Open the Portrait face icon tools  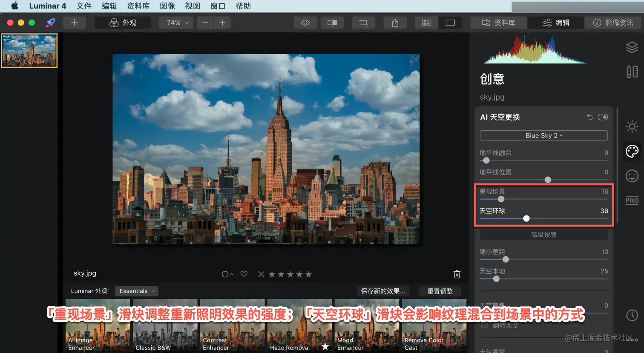click(x=632, y=176)
